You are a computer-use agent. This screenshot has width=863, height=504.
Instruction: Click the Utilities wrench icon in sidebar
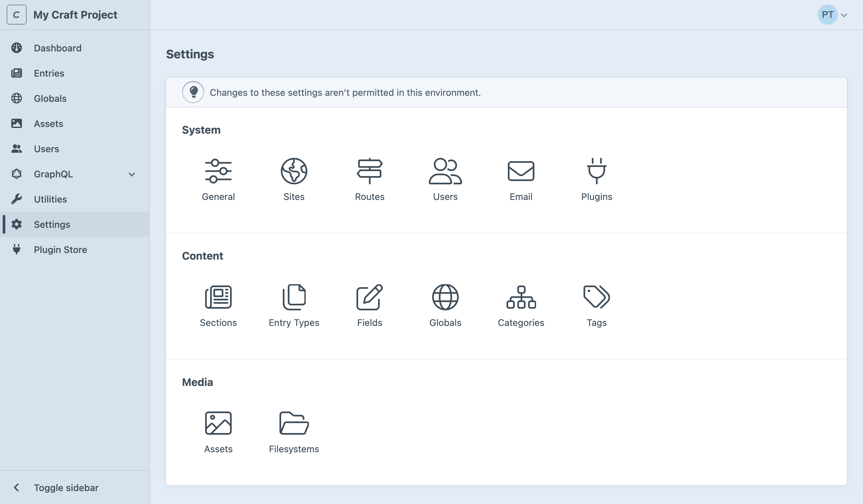point(50,199)
